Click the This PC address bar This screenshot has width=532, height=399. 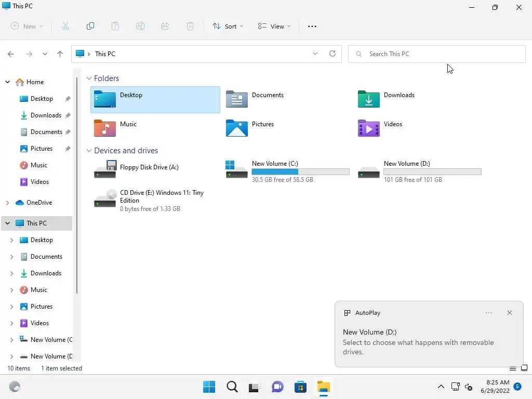click(x=206, y=54)
